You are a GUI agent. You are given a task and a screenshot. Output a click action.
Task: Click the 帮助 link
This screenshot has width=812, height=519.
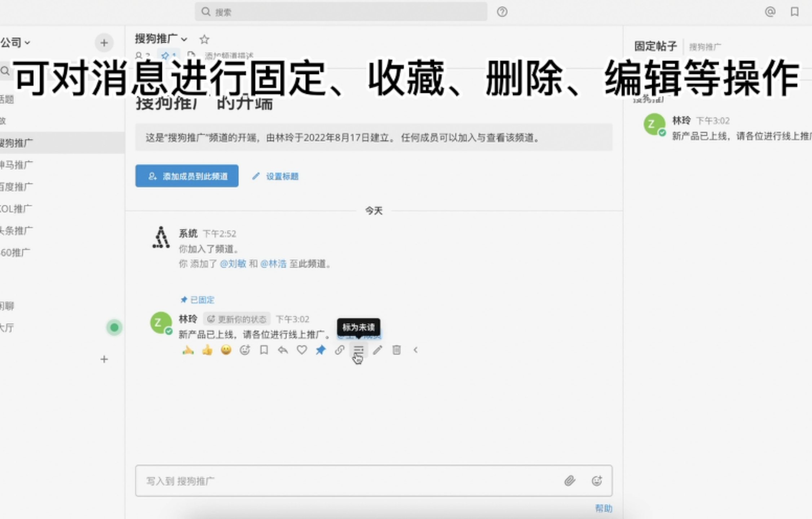pos(604,509)
